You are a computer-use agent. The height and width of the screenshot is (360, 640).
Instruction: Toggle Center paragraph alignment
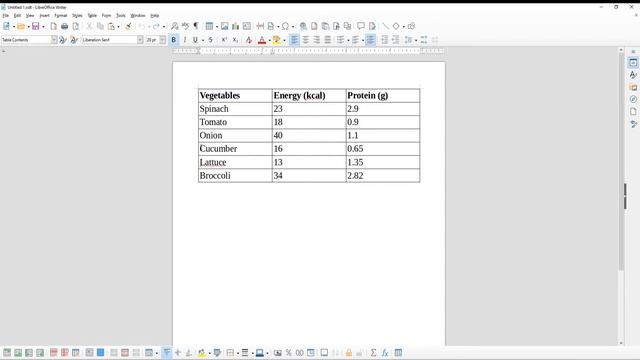tap(305, 40)
